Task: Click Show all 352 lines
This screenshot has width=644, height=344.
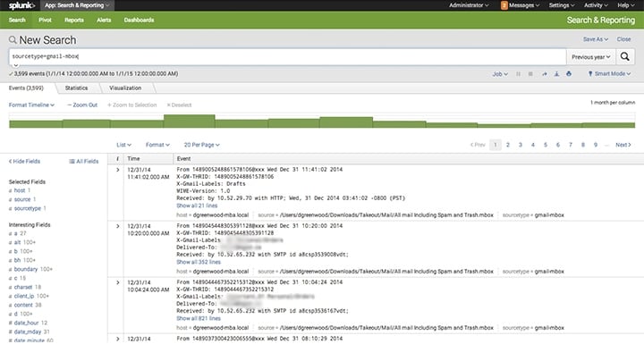Action: point(199,262)
